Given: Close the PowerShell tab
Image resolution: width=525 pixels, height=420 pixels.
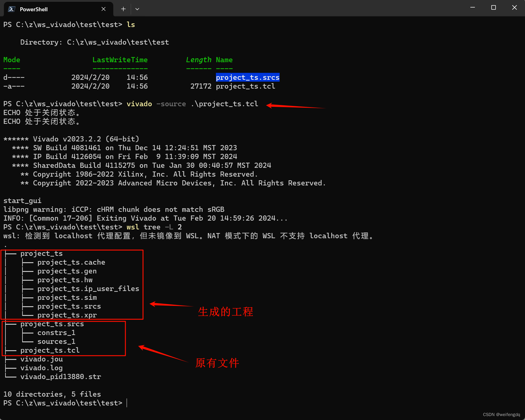Looking at the screenshot, I should click(104, 9).
